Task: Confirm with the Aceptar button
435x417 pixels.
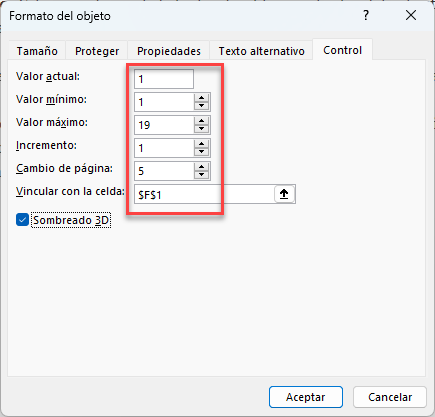Action: click(x=306, y=397)
